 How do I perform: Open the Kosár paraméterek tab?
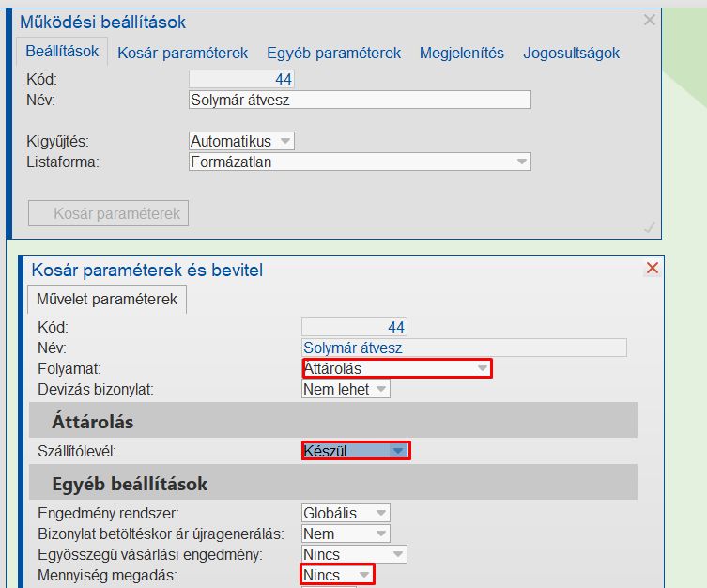[182, 54]
